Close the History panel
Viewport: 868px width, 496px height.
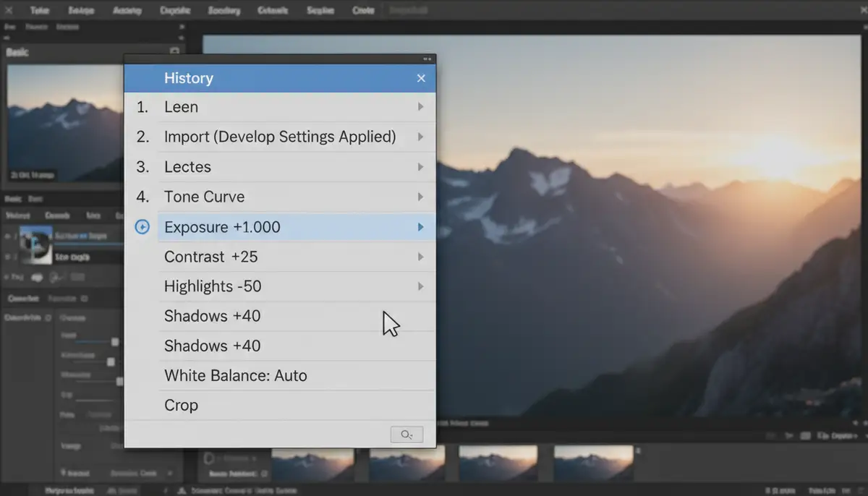pos(421,78)
